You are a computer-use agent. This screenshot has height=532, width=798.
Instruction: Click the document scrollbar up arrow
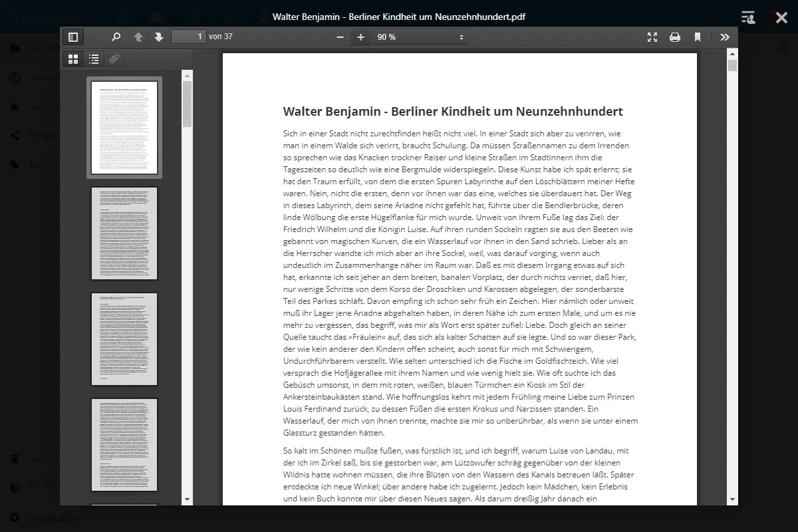click(733, 53)
